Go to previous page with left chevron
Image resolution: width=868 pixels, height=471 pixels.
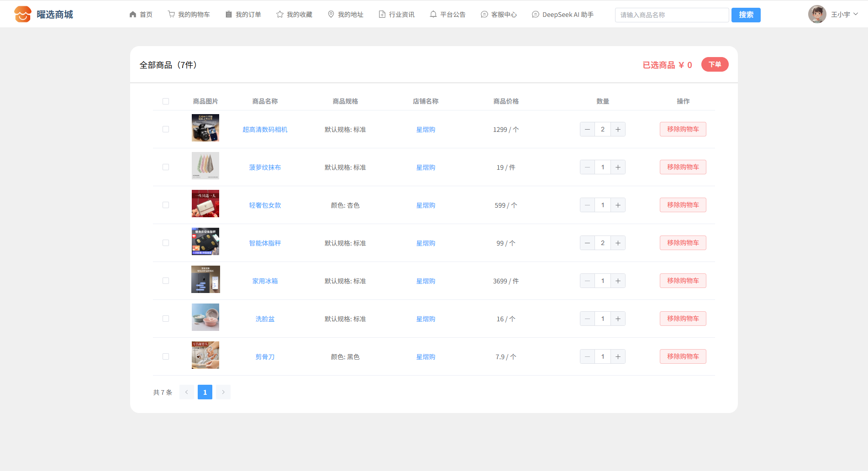pos(187,392)
